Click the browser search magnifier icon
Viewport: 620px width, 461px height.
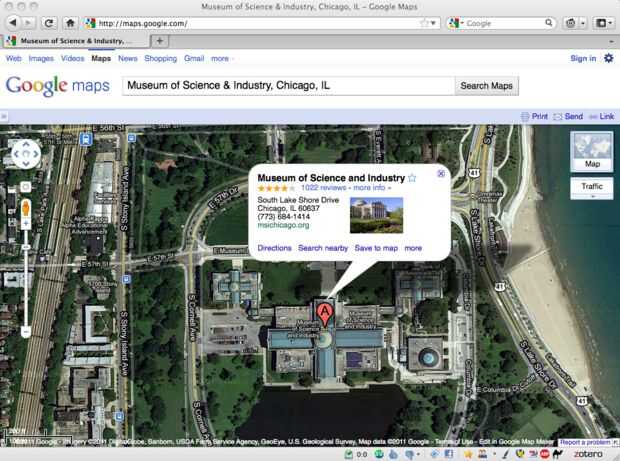[x=549, y=23]
